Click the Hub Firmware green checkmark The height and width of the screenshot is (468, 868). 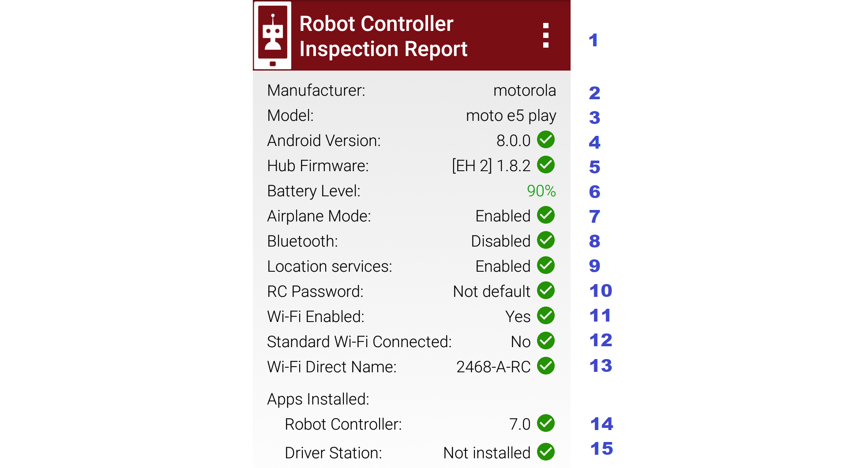click(x=546, y=165)
